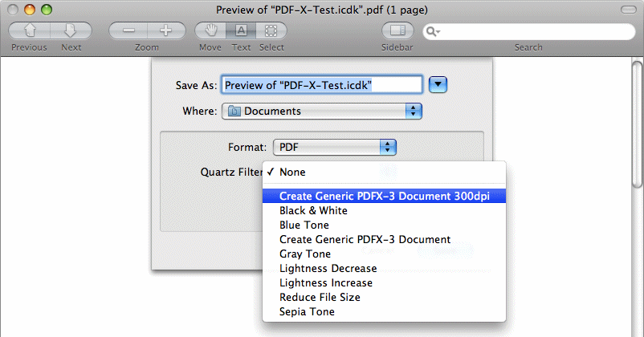Toggle the Sidebar panel button

397,30
